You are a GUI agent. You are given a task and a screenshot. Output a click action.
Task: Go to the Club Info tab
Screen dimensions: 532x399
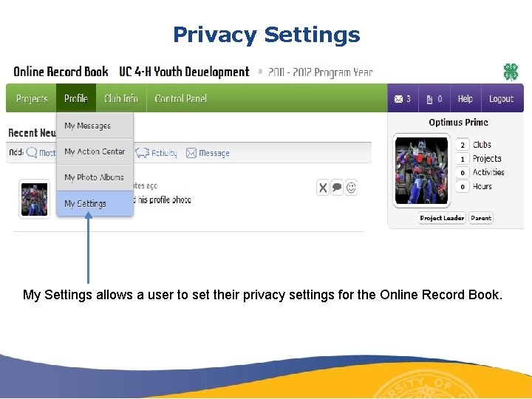coord(121,98)
